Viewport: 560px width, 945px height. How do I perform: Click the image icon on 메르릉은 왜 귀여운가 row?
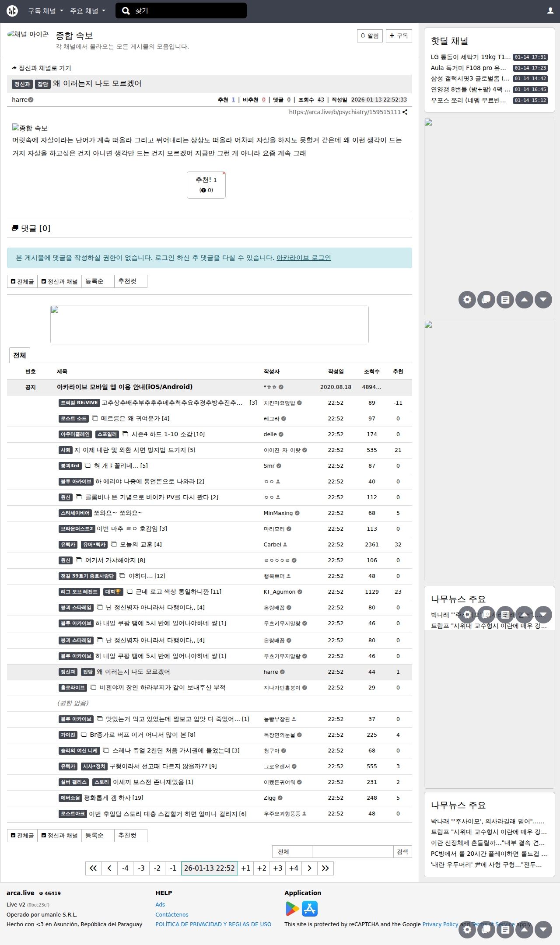click(95, 418)
